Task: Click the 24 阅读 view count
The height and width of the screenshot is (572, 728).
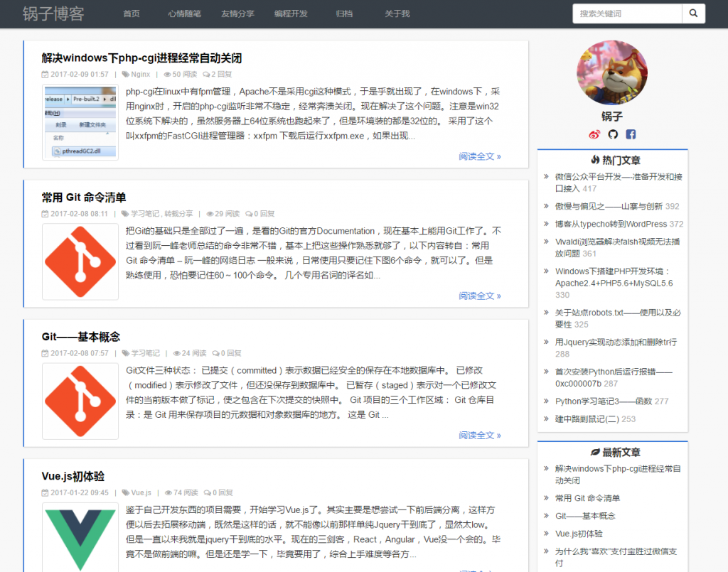Action: pos(190,353)
